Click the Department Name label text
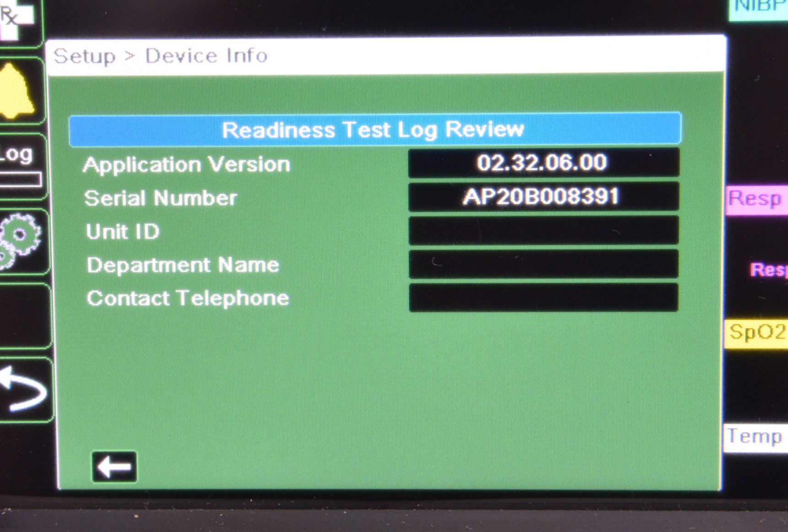 click(x=183, y=265)
